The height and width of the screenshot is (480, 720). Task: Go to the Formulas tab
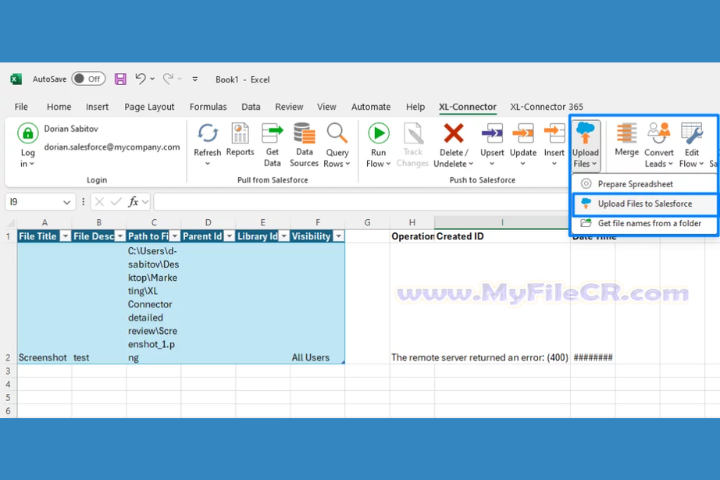[208, 107]
